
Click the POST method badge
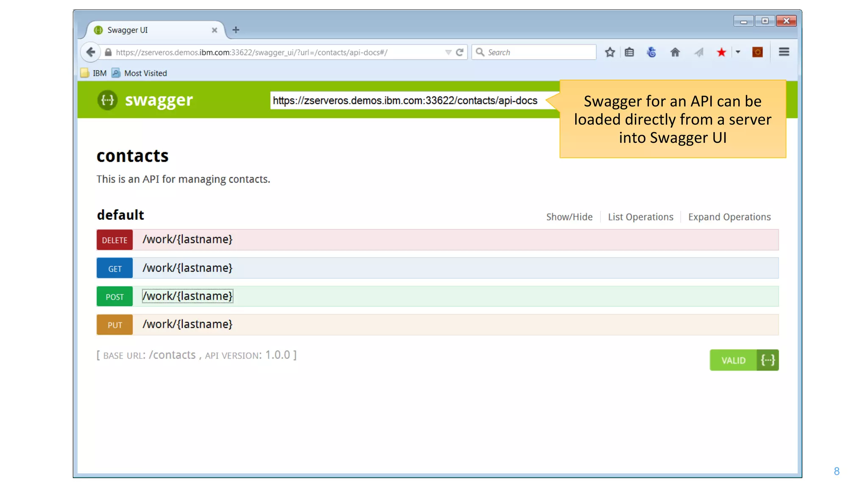click(114, 297)
